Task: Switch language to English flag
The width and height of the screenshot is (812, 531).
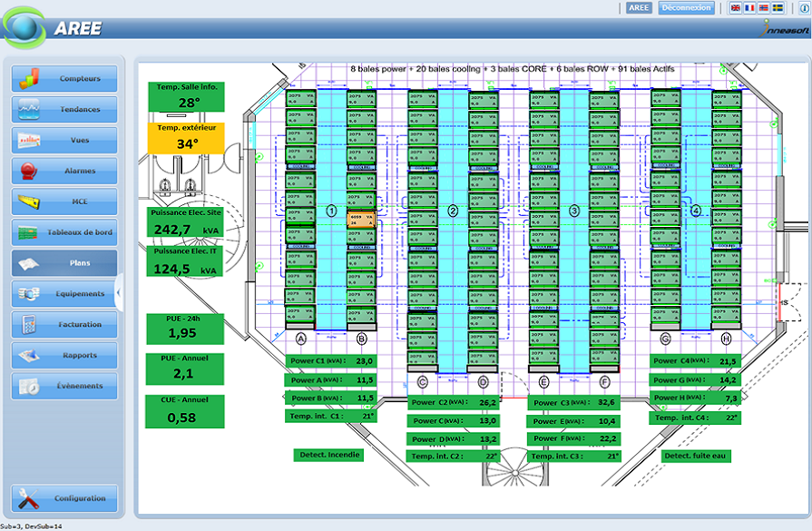Action: tap(736, 8)
